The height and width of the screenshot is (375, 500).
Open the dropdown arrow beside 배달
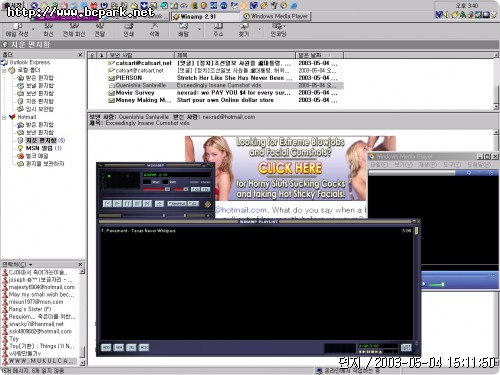pyautogui.click(x=200, y=29)
